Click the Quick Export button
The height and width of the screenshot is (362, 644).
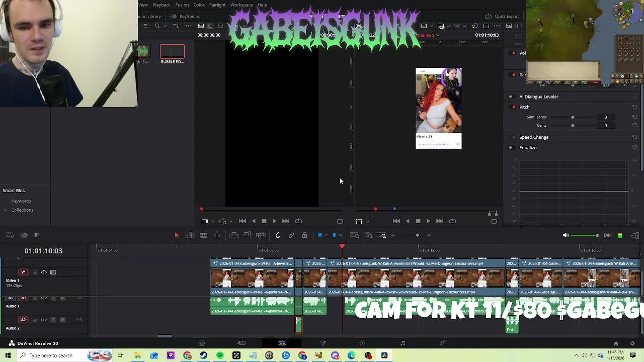[502, 16]
